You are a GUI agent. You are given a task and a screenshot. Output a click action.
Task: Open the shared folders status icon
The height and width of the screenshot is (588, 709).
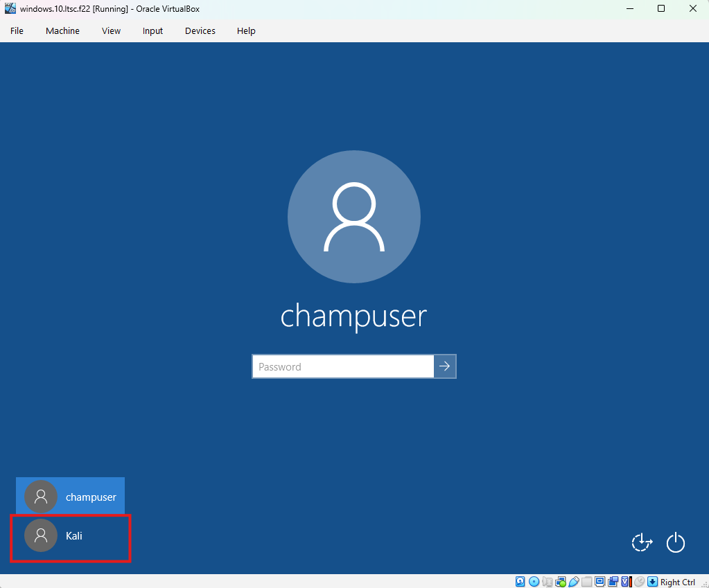(587, 582)
